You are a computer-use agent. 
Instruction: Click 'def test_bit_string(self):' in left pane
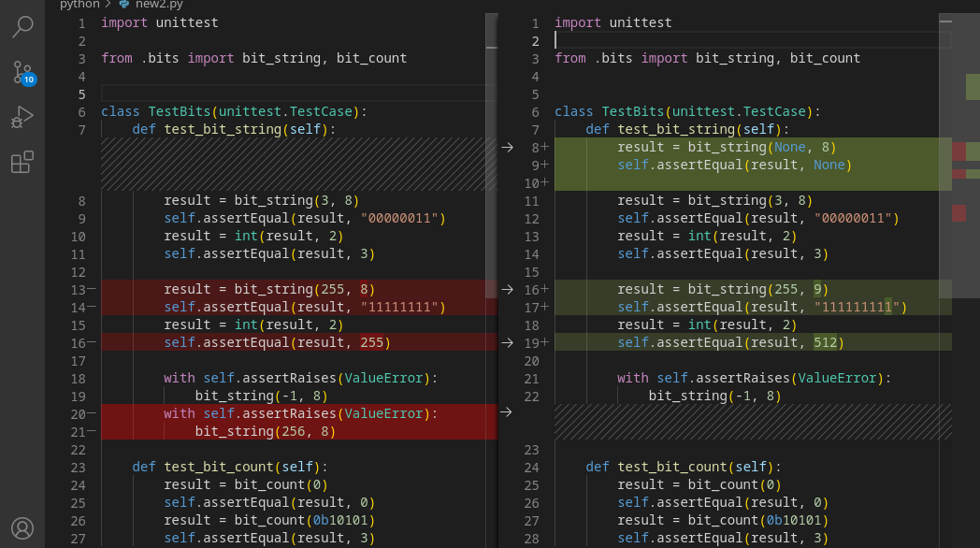(x=234, y=129)
